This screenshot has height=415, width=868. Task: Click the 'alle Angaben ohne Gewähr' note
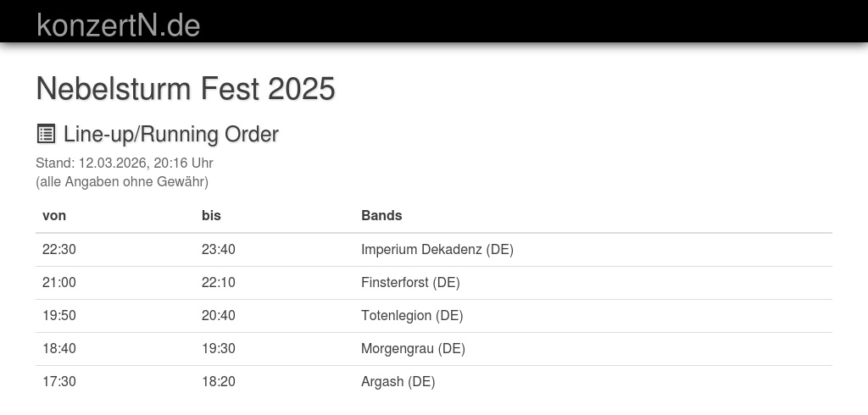point(122,181)
